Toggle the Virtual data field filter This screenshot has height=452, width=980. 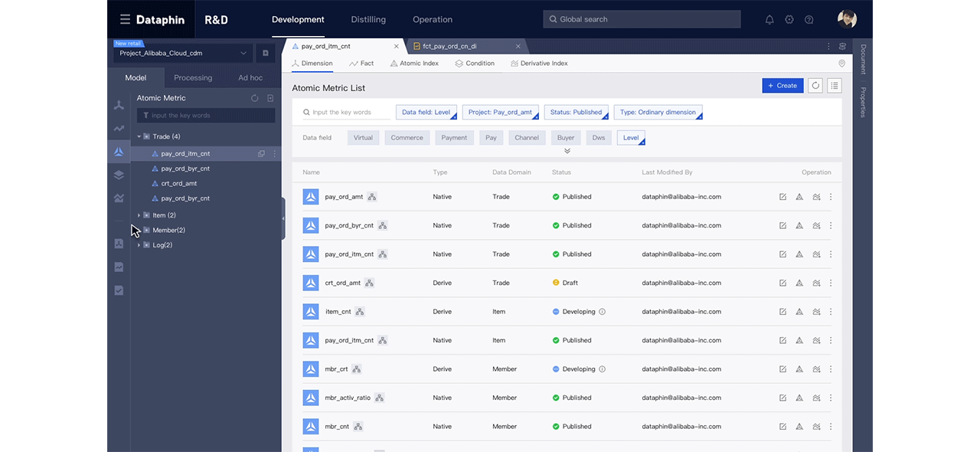pos(363,138)
